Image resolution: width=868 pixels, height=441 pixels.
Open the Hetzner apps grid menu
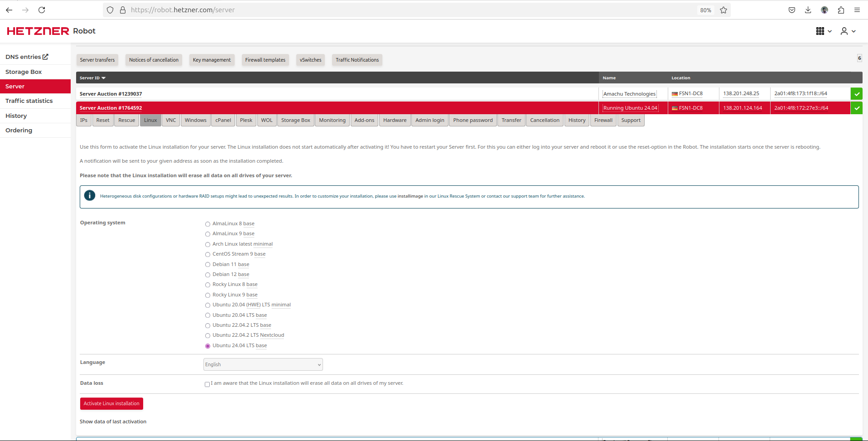tap(823, 31)
